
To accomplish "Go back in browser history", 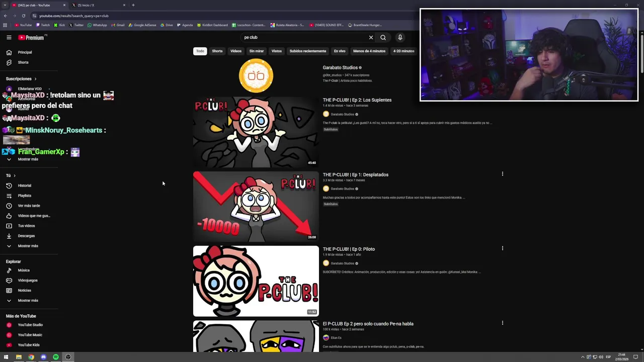I will click(x=5, y=16).
